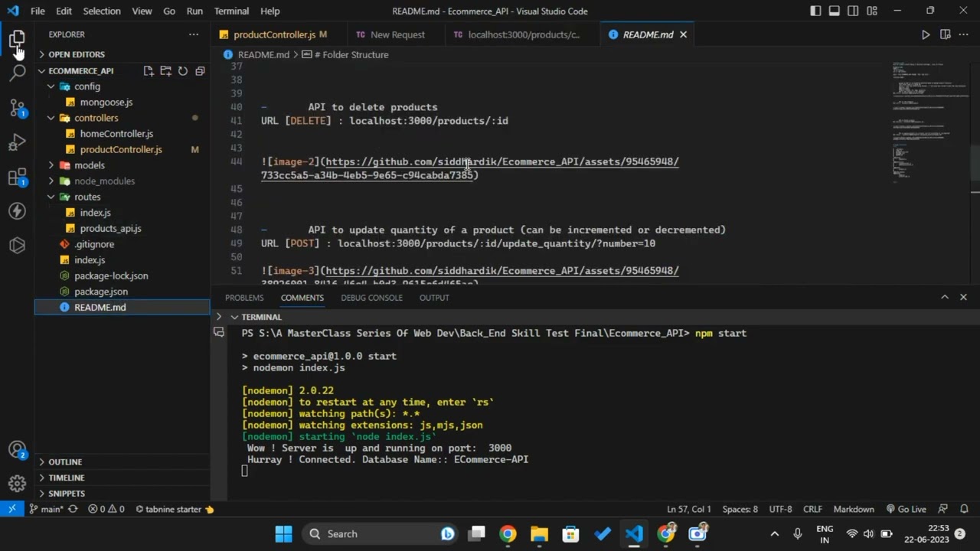Open the Thunder Client lightning icon
Viewport: 980px width, 551px height.
17,211
